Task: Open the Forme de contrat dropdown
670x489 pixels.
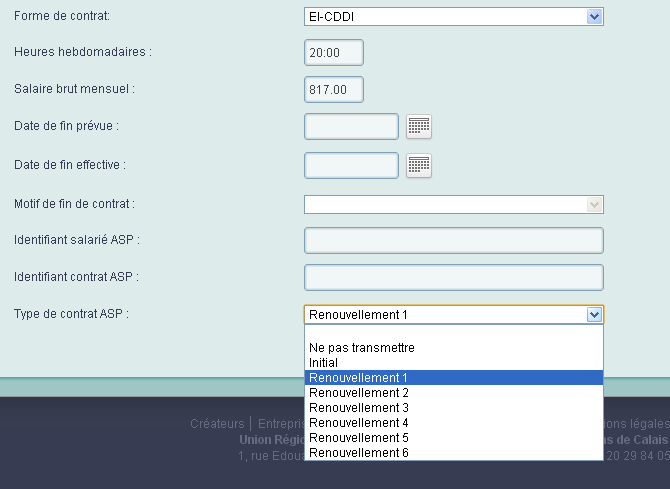Action: pyautogui.click(x=454, y=17)
